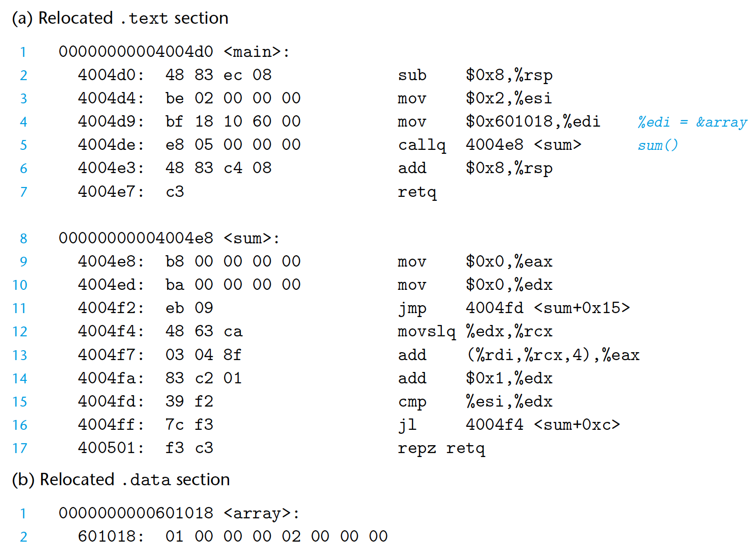Click the <array>: symbol label
The image size is (756, 552).
point(261,513)
